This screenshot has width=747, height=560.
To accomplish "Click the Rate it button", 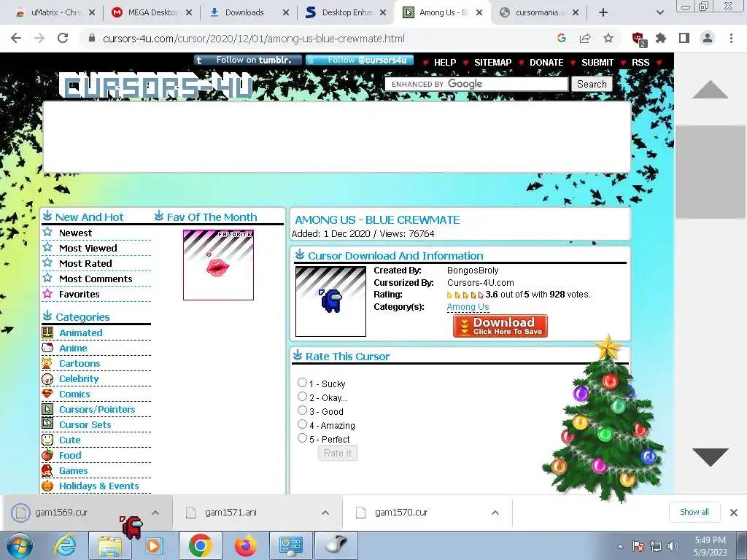I will [337, 453].
